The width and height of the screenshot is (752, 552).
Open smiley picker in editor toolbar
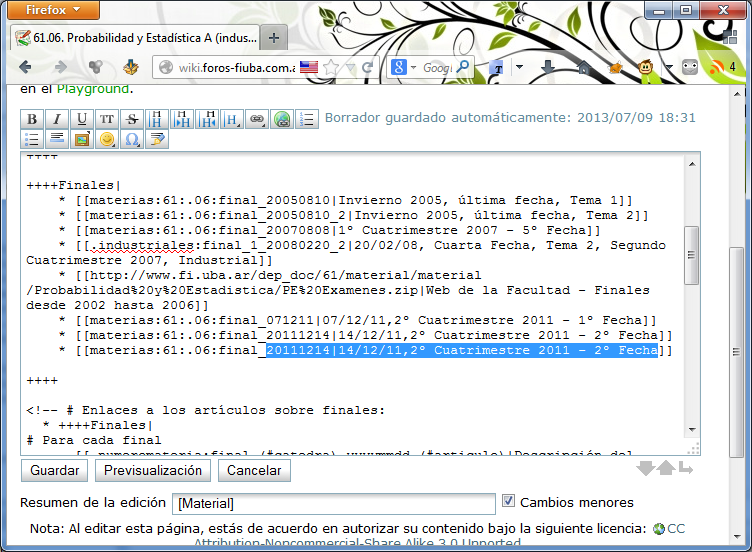coord(107,139)
